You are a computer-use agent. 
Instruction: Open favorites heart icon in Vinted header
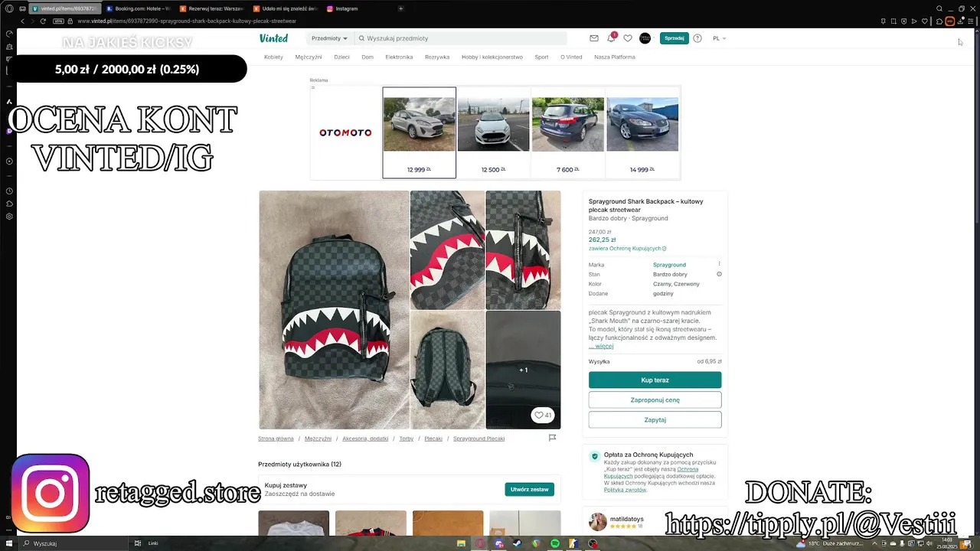point(628,38)
